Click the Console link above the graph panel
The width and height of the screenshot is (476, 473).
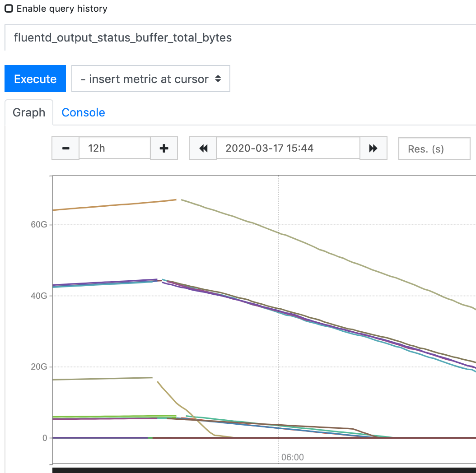pyautogui.click(x=83, y=112)
